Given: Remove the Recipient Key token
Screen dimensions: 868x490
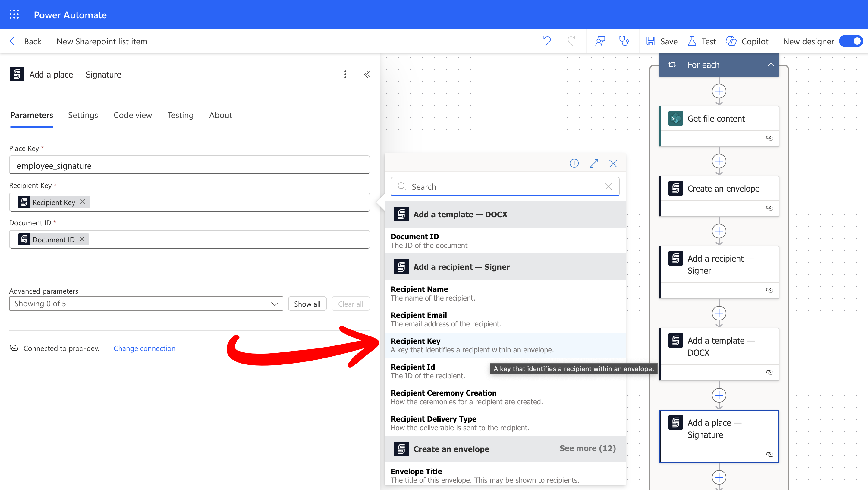Looking at the screenshot, I should [83, 202].
